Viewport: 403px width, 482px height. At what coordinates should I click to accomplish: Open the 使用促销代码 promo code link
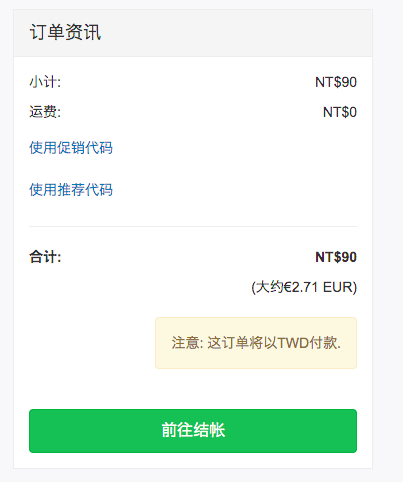click(71, 148)
